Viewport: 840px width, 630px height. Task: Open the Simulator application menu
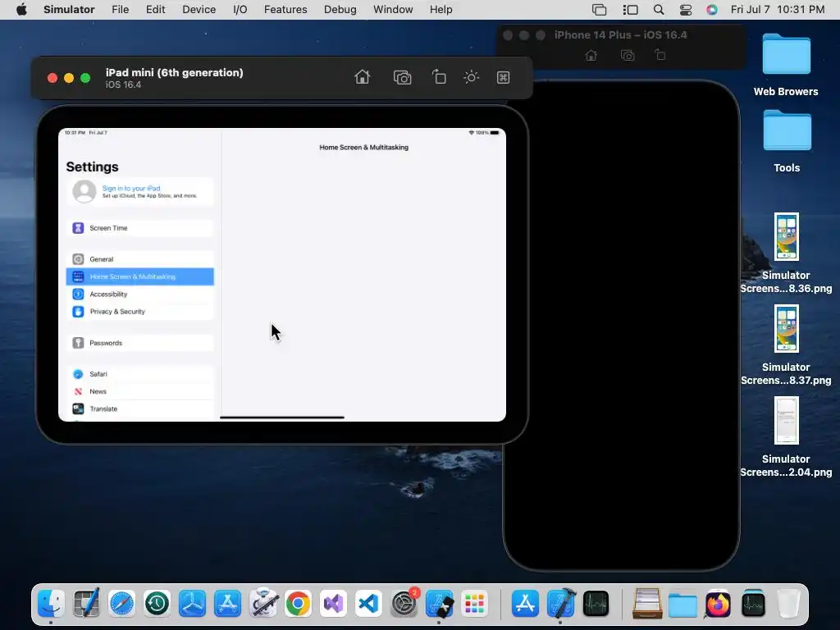click(69, 10)
